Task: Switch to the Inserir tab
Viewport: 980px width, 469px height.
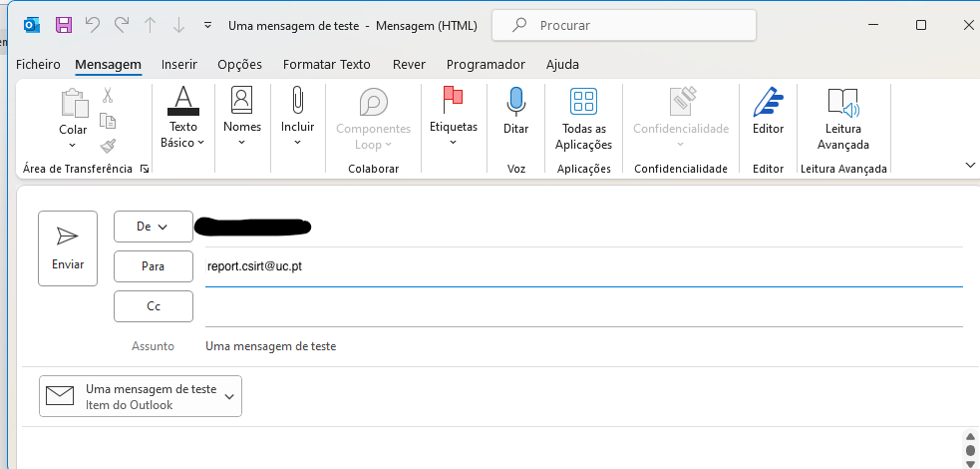Action: [179, 65]
